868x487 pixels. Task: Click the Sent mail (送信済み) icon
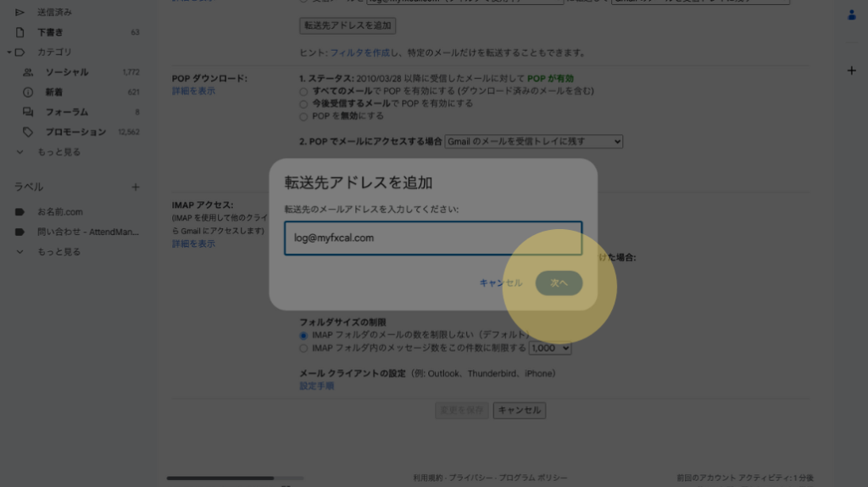pyautogui.click(x=19, y=12)
